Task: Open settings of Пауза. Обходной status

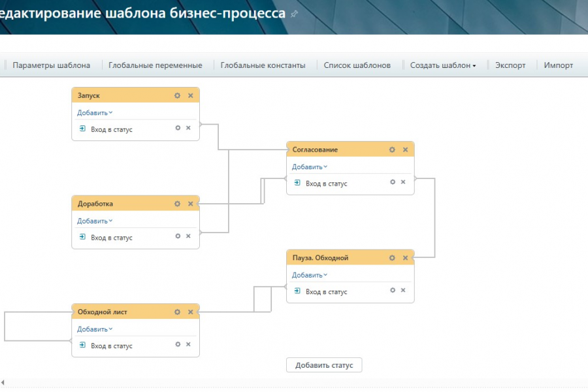Action: coord(392,258)
